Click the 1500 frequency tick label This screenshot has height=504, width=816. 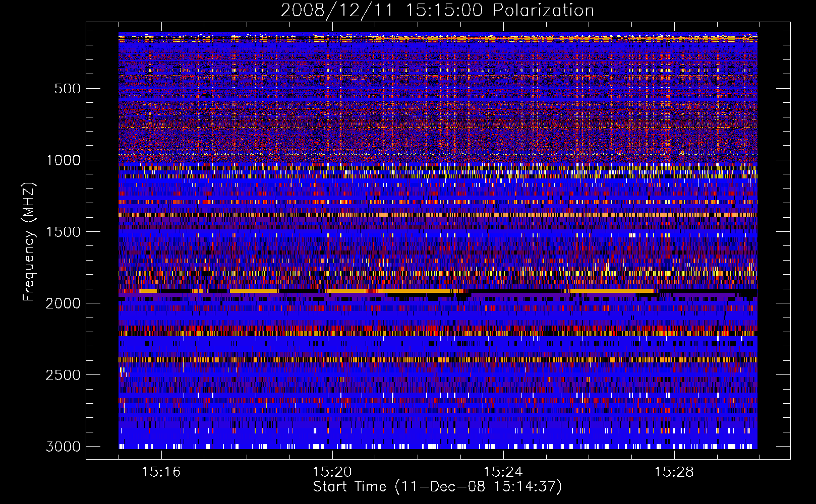pos(63,232)
